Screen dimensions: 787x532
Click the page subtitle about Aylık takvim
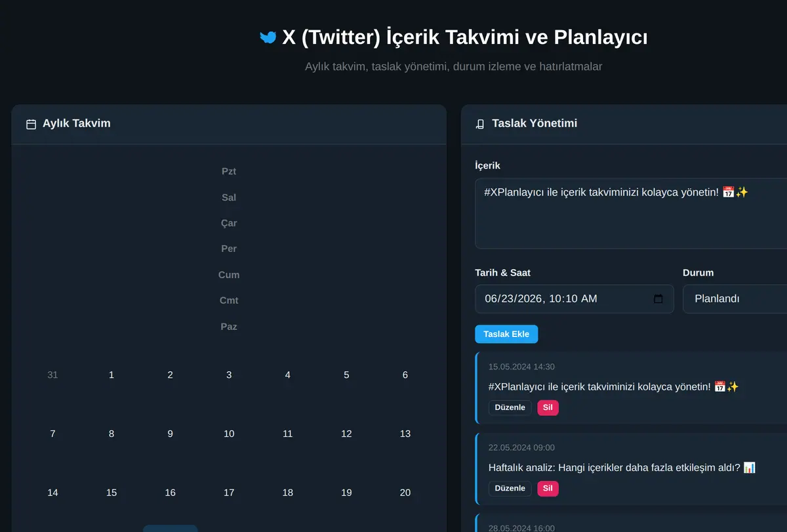coord(453,66)
